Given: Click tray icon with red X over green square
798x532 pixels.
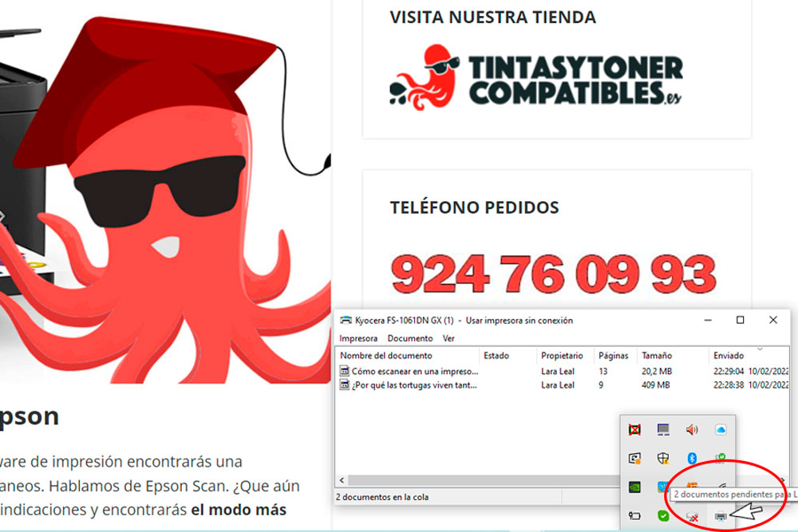Looking at the screenshot, I should 634,430.
